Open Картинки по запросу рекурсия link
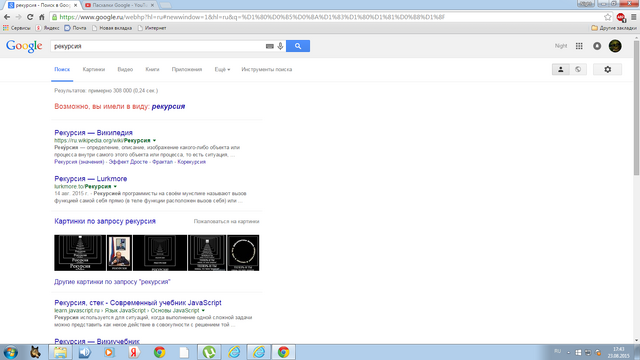 (x=105, y=221)
